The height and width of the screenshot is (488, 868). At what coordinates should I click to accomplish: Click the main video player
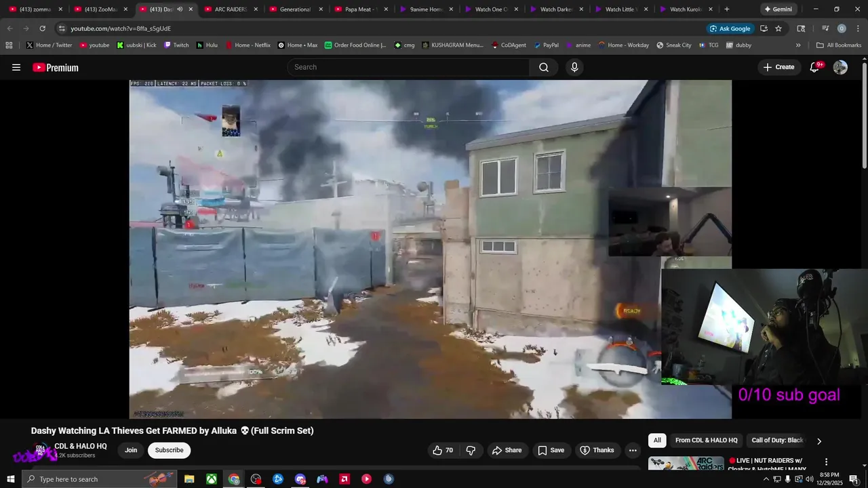point(431,249)
